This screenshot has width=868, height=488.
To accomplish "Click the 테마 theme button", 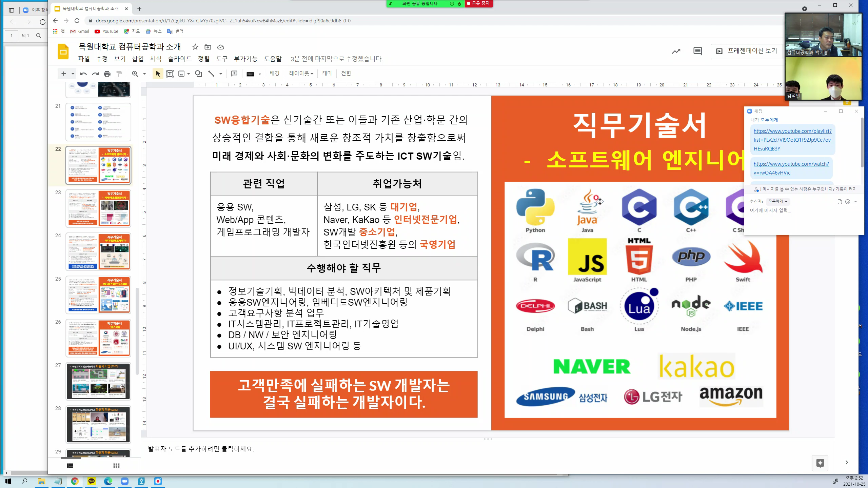I will click(327, 73).
